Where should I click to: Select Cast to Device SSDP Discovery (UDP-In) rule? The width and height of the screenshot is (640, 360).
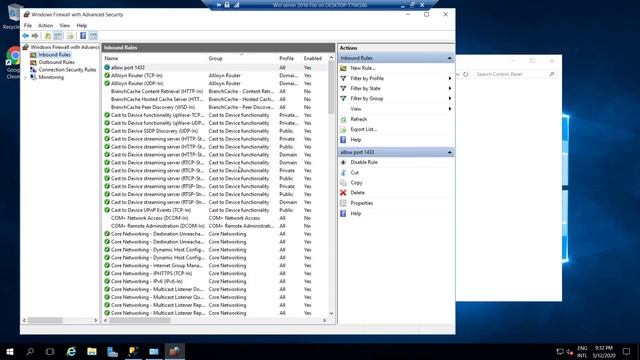tap(215, 131)
